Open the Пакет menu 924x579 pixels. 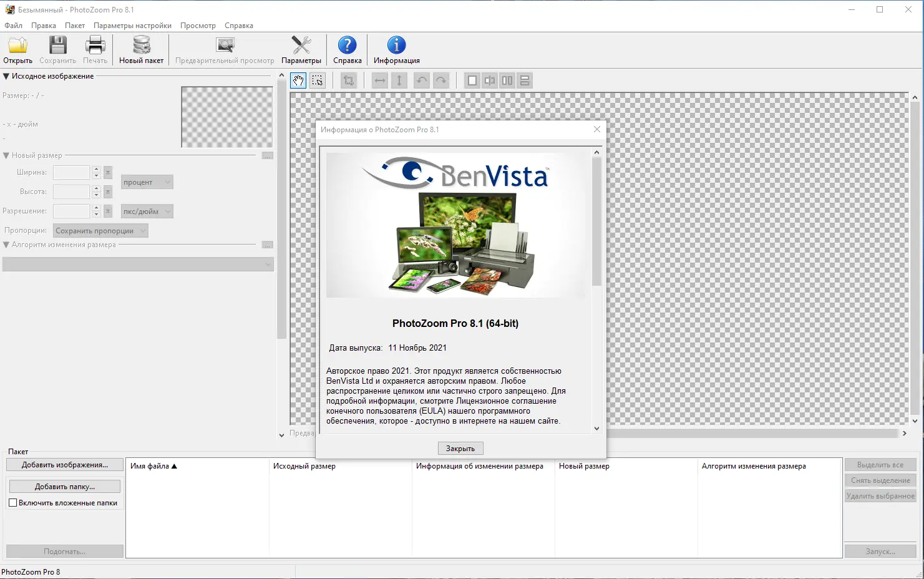(75, 26)
